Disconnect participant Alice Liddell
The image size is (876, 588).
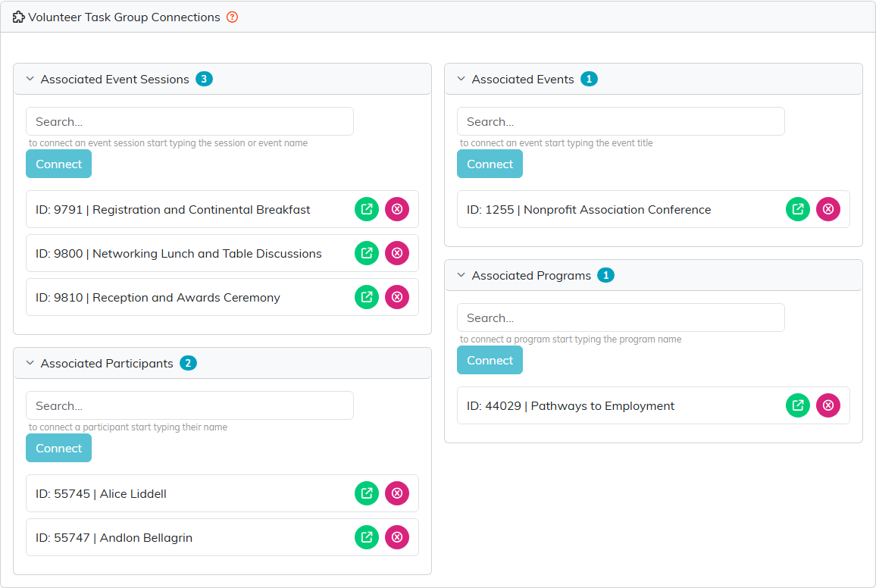click(x=397, y=493)
